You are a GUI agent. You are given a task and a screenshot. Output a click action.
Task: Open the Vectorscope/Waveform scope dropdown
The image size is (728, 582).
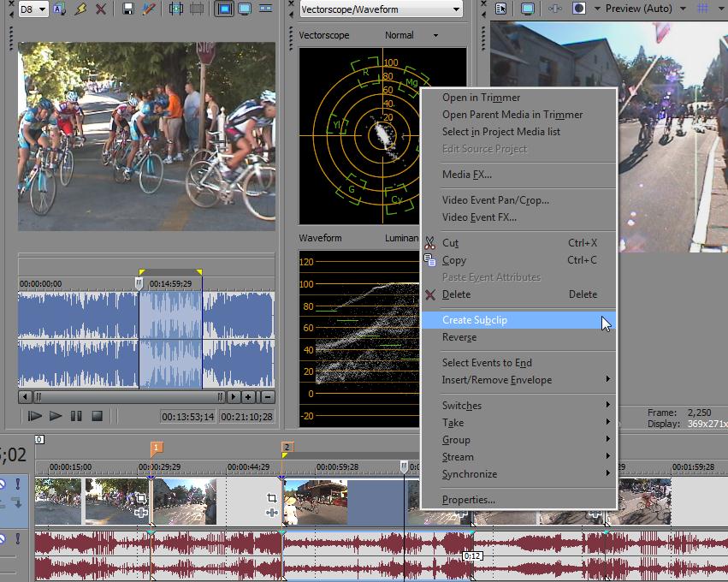pos(455,9)
